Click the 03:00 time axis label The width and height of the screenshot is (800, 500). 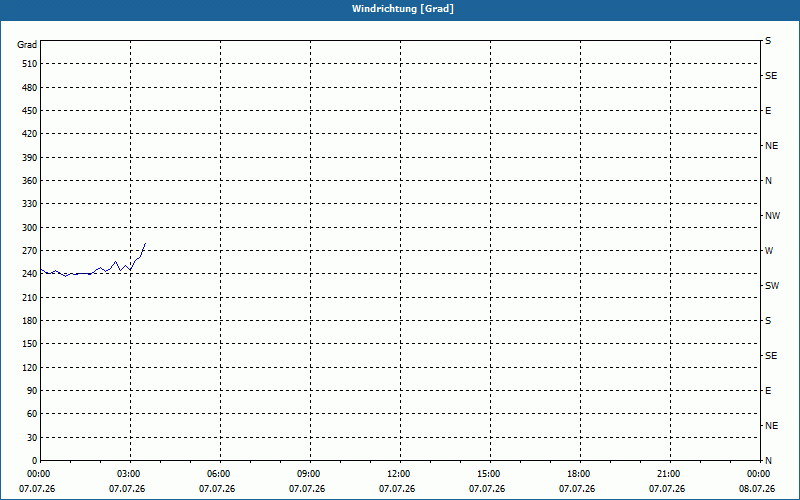[128, 474]
